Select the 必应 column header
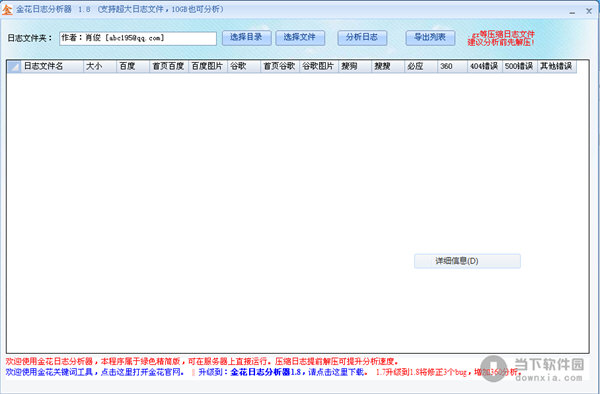The width and height of the screenshot is (600, 394). coord(421,66)
